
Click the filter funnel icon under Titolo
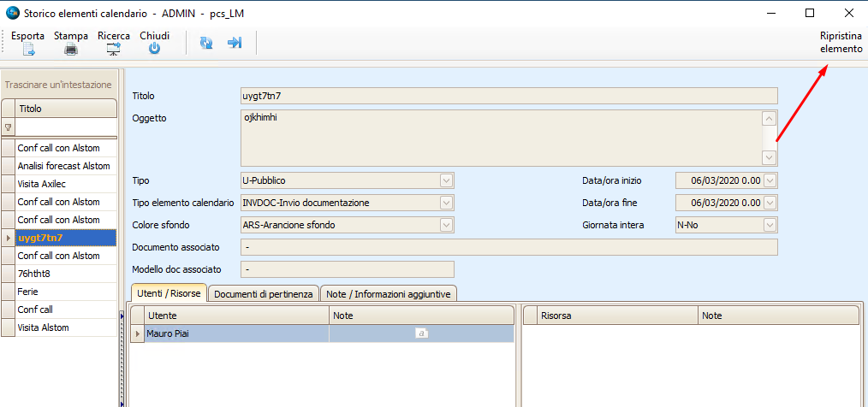(x=9, y=127)
